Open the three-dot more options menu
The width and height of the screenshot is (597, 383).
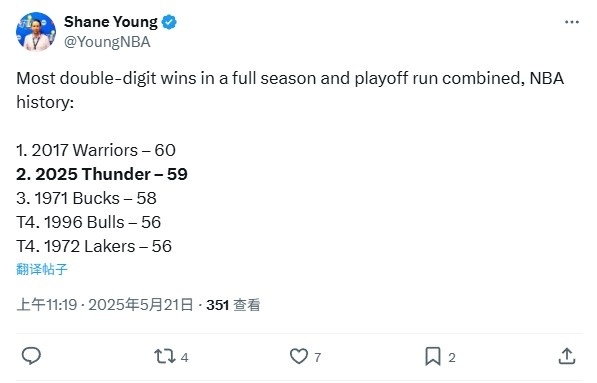(x=571, y=22)
